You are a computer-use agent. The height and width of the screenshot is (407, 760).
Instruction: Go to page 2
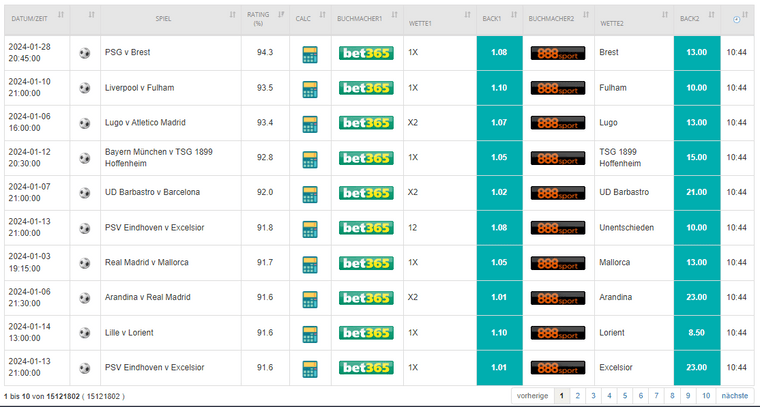577,396
